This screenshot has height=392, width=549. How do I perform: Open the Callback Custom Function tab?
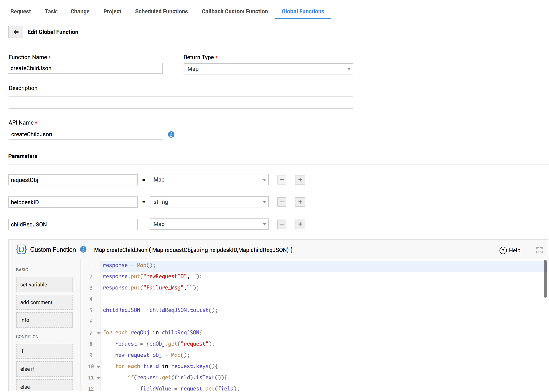[x=235, y=11]
